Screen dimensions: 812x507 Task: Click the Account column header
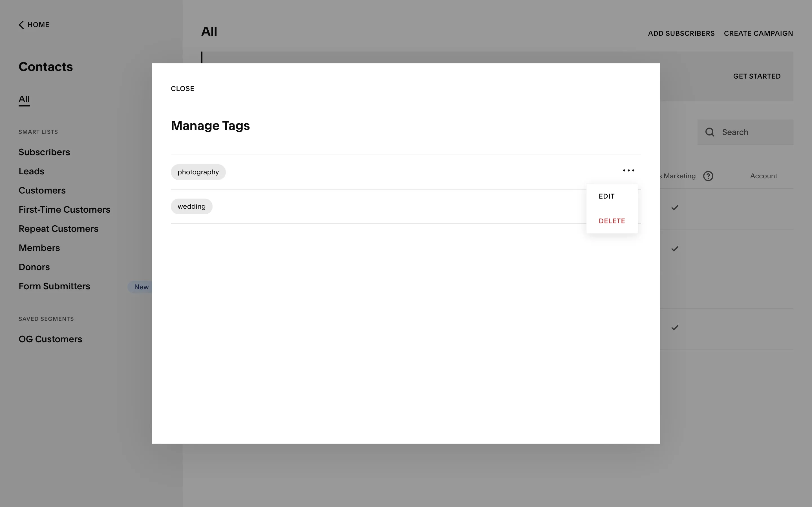(x=763, y=176)
